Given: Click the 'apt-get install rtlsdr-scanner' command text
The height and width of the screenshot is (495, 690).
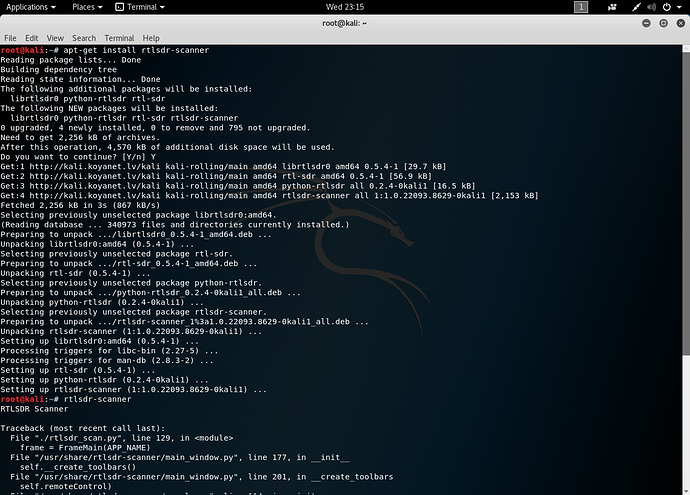Looking at the screenshot, I should click(x=136, y=50).
